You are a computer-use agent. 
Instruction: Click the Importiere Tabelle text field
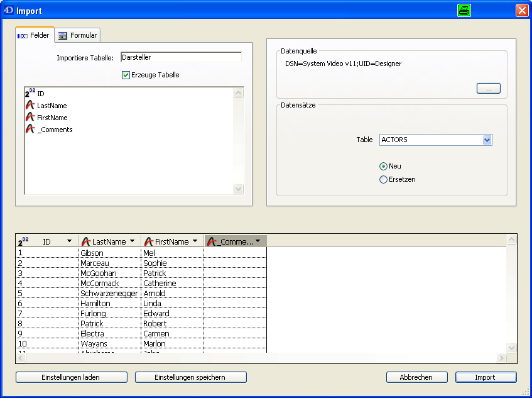click(180, 57)
